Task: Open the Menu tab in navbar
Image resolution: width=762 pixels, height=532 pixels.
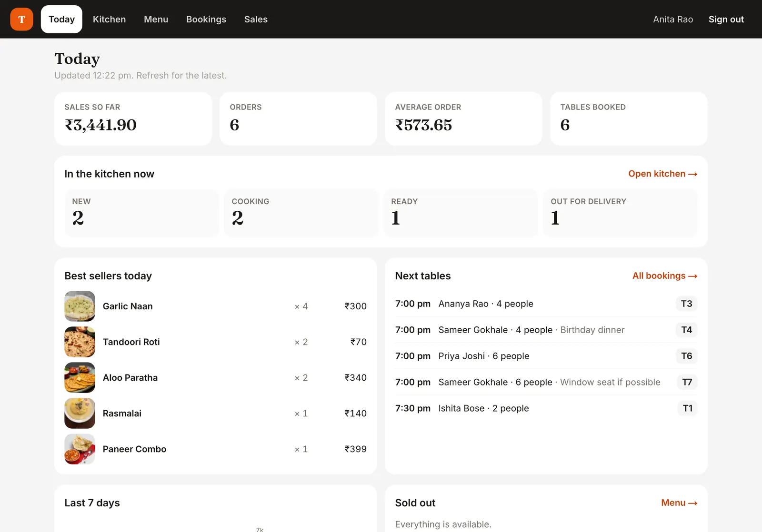Action: coord(156,19)
